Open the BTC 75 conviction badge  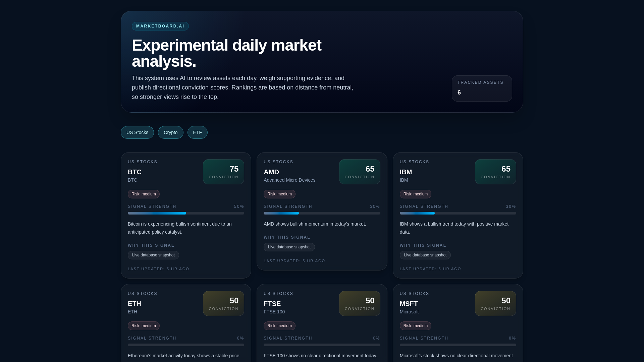[x=223, y=172]
